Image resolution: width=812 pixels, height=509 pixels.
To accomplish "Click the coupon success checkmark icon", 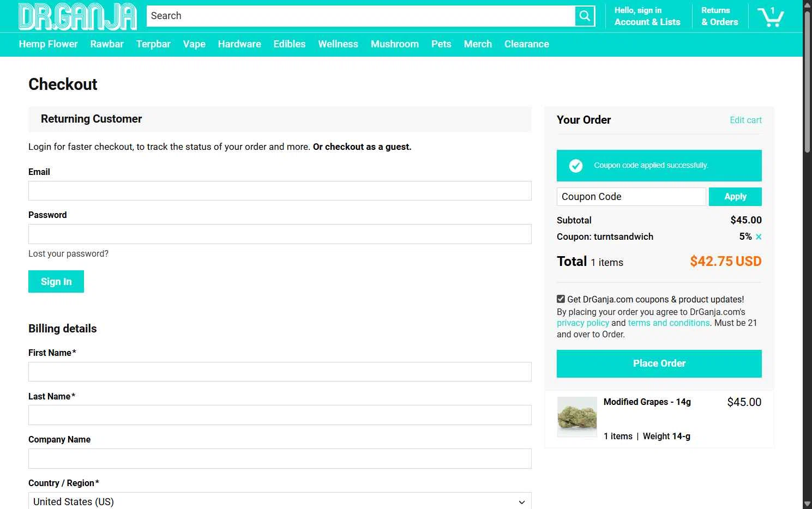I will click(x=576, y=166).
